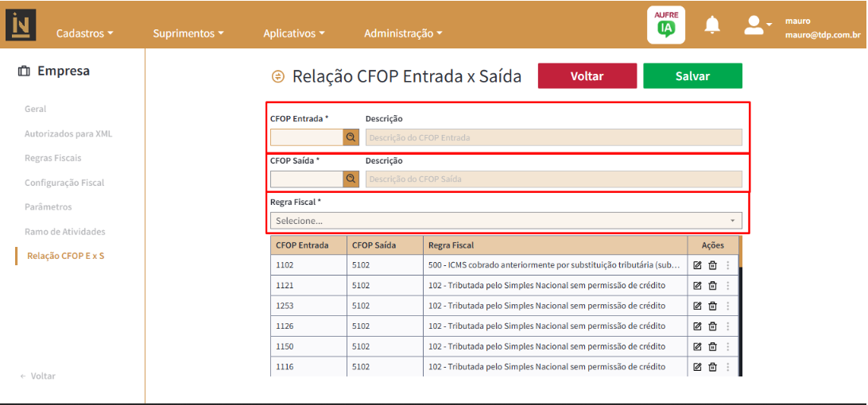Open the notifications bell
This screenshot has width=868, height=405.
[712, 25]
